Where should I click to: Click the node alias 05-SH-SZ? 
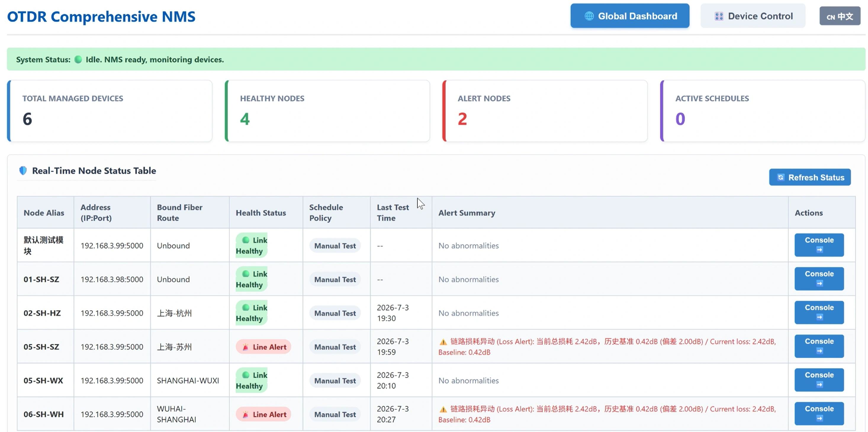41,347
